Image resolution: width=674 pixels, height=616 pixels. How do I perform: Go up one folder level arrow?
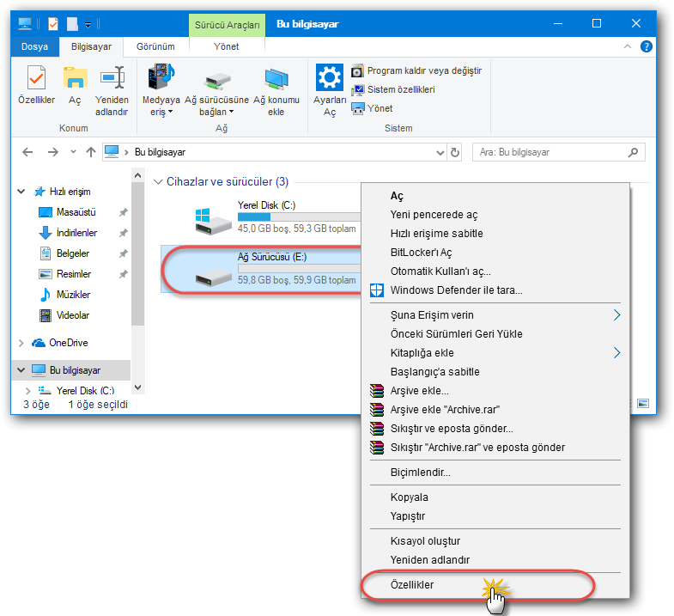coord(91,152)
